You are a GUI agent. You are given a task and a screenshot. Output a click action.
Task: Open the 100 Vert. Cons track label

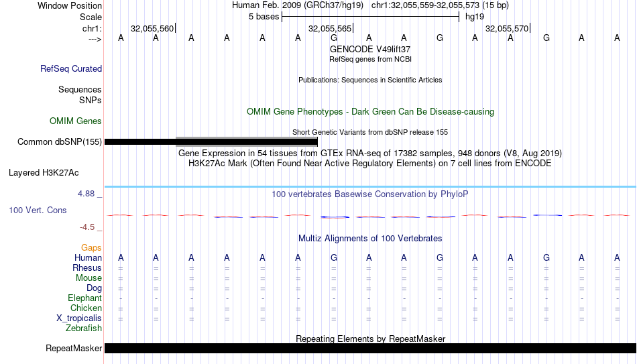[x=38, y=210]
